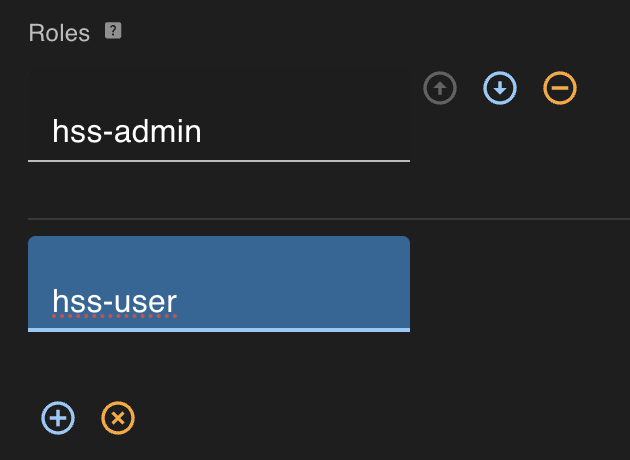Click the Roles section label
This screenshot has width=630, height=460.
pyautogui.click(x=59, y=33)
